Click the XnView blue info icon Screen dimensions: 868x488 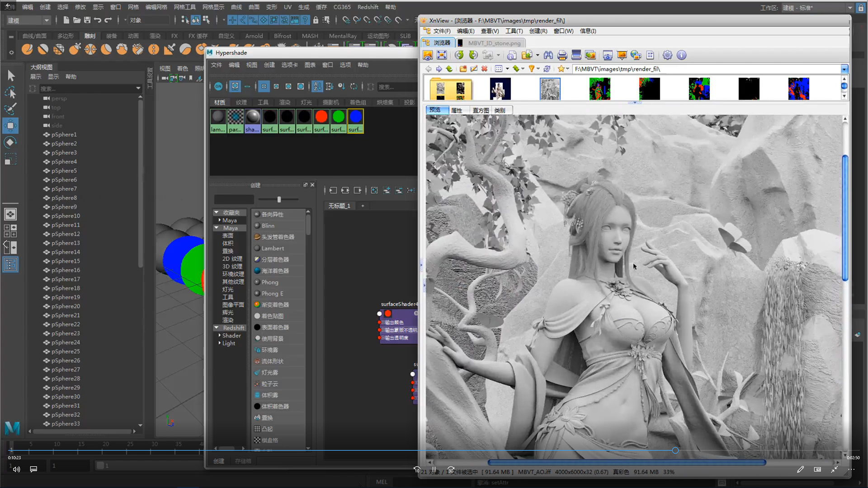click(681, 55)
